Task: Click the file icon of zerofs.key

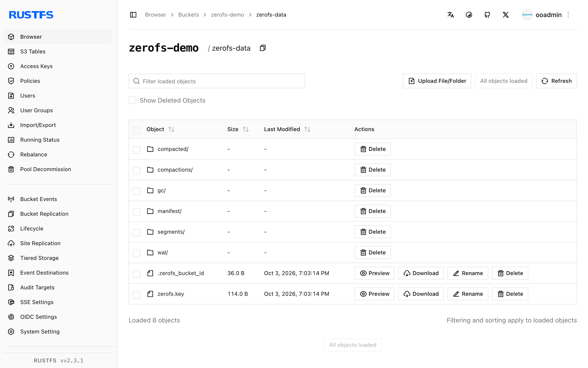Action: coord(150,294)
